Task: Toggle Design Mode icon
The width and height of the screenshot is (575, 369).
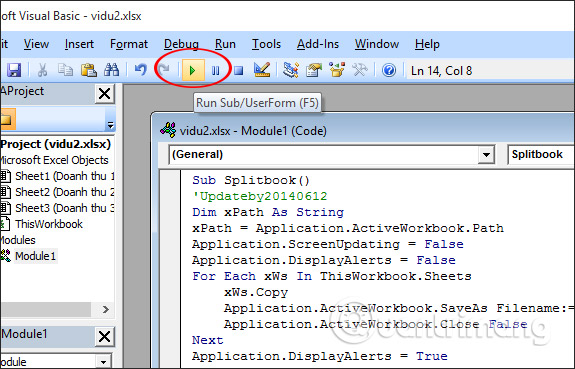Action: click(262, 70)
